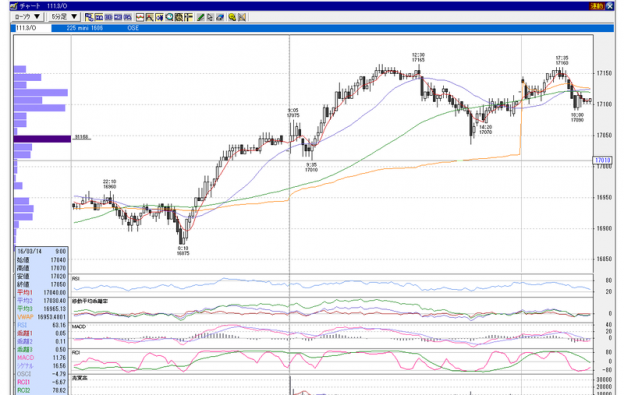Image resolution: width=624 pixels, height=395 pixels.
Task: Click the dark purple volume profile bar
Action: pos(42,139)
